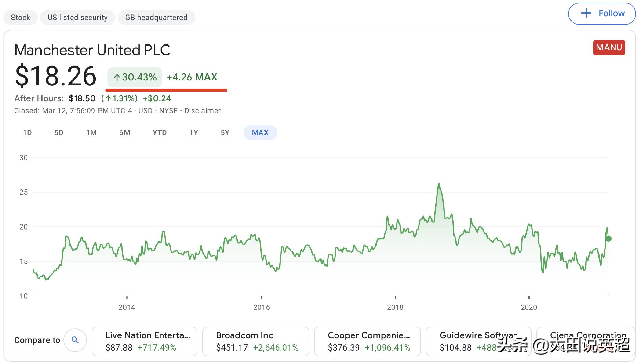Switch chart to 1Y view
The width and height of the screenshot is (641, 364).
(x=194, y=133)
